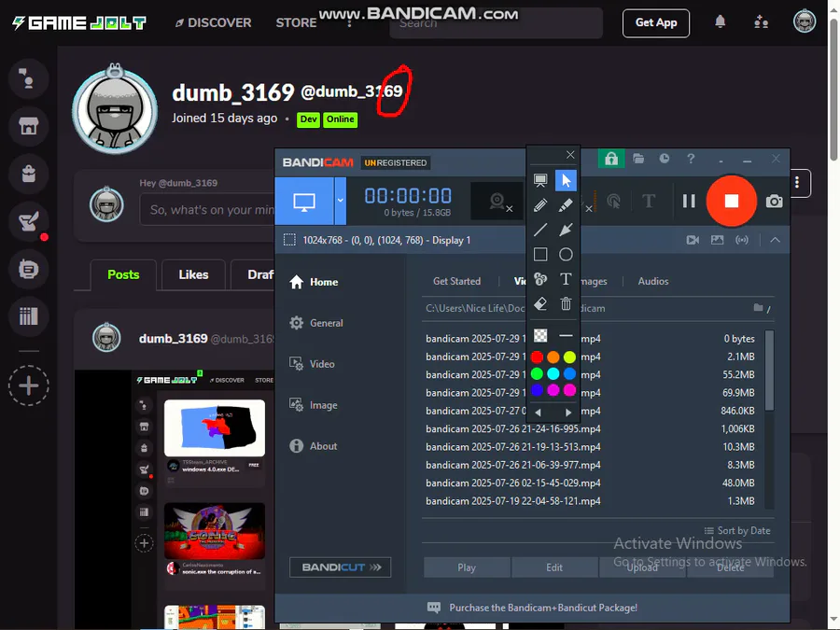Stop recording with red Bandicam button

click(731, 201)
